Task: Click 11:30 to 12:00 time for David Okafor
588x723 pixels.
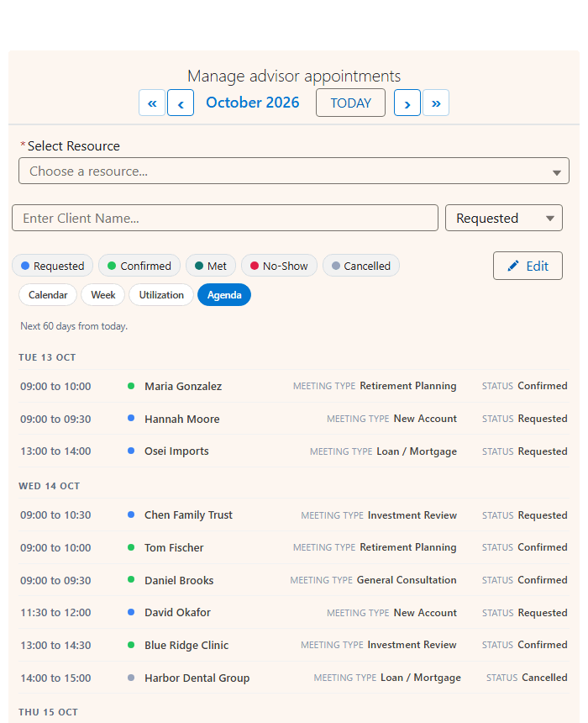Action: 55,612
